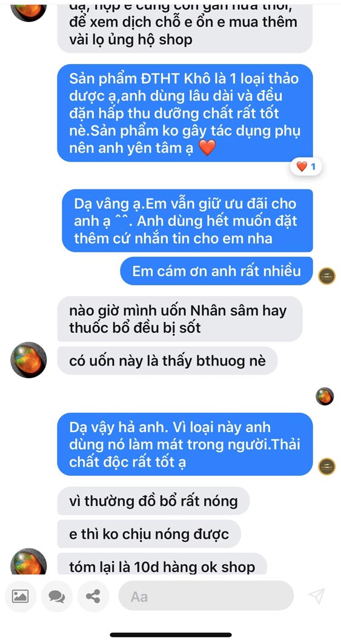Select message 'e thì ko chịu nóng được'
The height and width of the screenshot is (644, 341).
pos(149,534)
